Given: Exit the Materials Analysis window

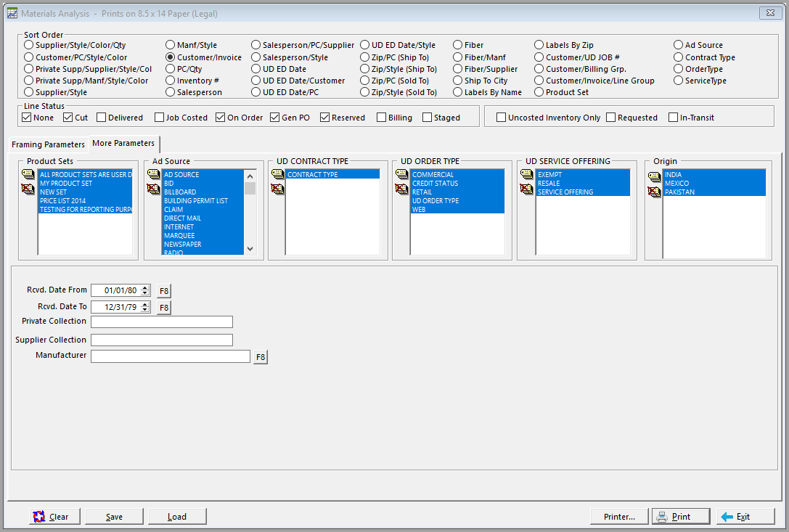Looking at the screenshot, I should point(745,517).
